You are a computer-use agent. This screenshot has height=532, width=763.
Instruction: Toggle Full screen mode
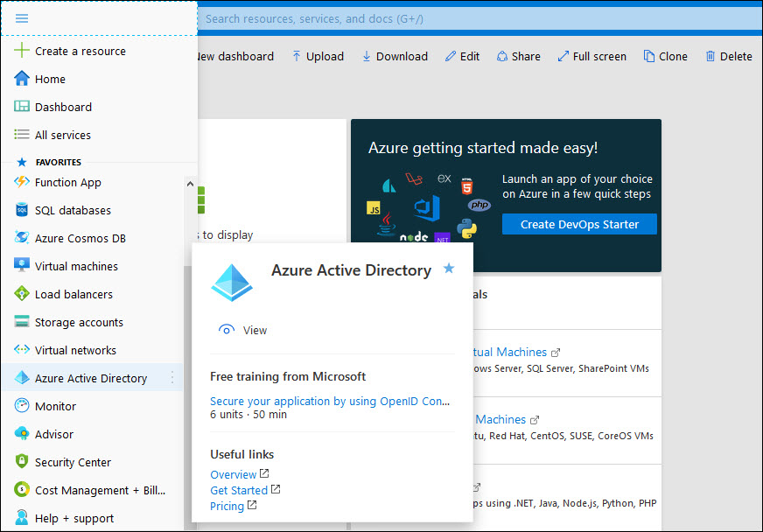point(592,55)
